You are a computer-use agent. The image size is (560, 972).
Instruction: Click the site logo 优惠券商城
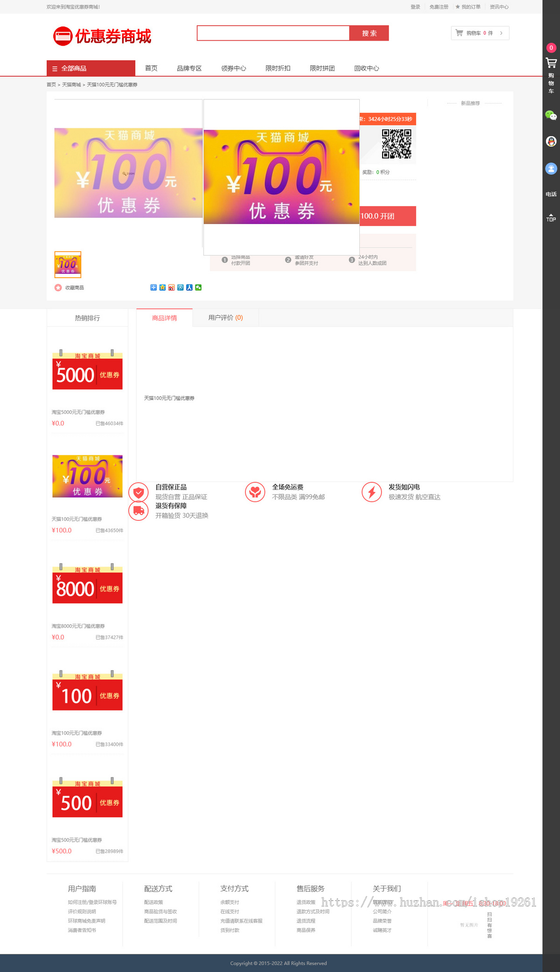[102, 36]
